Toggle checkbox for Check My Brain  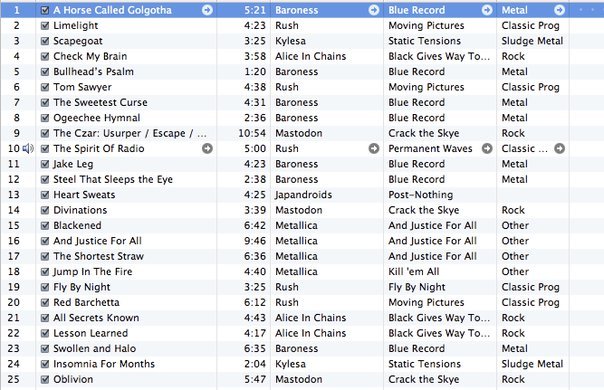(x=45, y=56)
